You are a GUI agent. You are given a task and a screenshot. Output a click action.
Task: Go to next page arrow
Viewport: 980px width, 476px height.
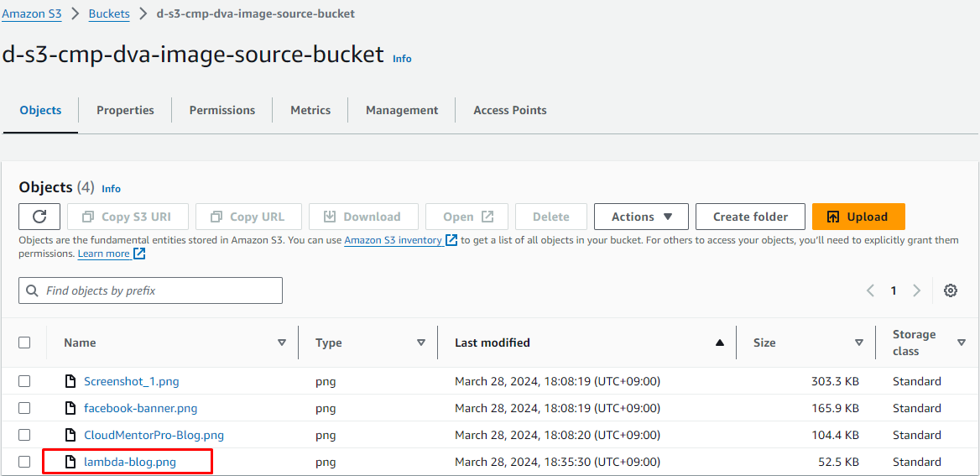[916, 290]
